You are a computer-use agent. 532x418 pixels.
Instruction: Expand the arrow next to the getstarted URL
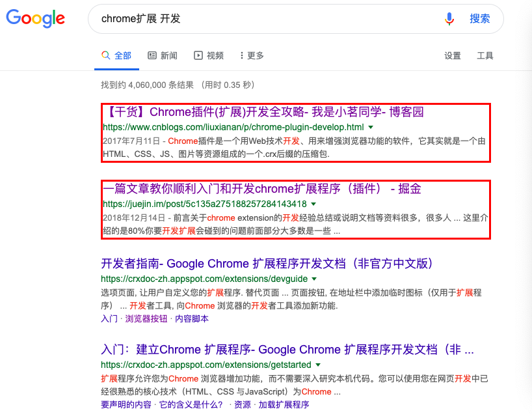(318, 365)
